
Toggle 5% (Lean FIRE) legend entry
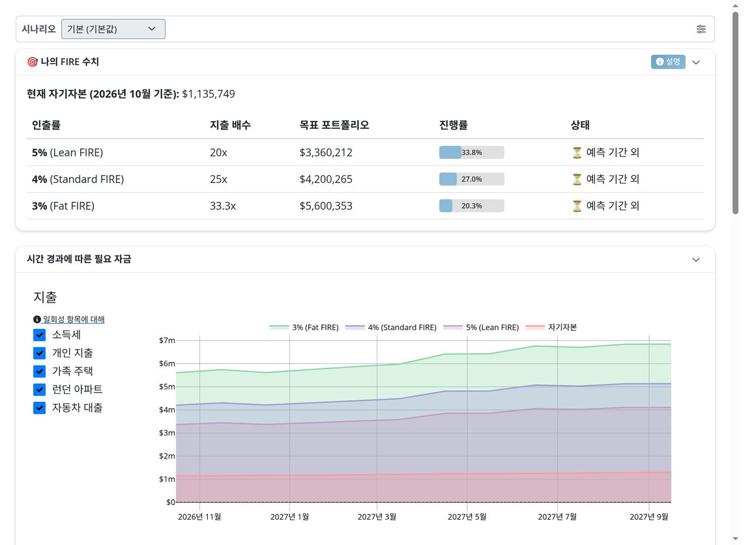[x=481, y=327]
